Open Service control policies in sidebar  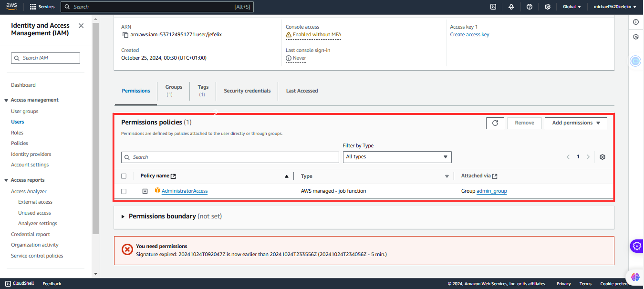(x=37, y=256)
